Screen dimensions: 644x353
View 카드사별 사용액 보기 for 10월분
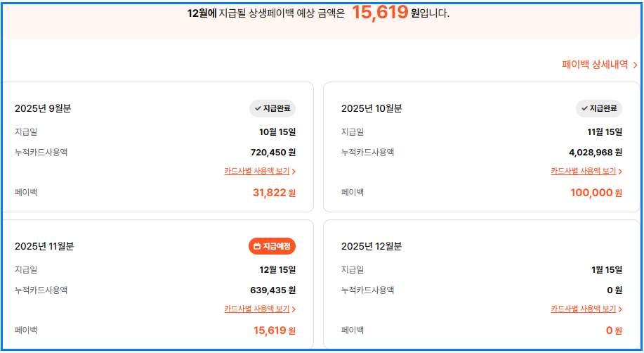click(x=586, y=171)
